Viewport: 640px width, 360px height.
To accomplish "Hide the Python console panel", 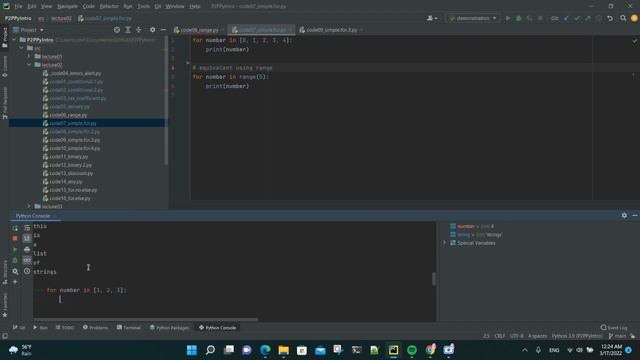I will pos(635,215).
